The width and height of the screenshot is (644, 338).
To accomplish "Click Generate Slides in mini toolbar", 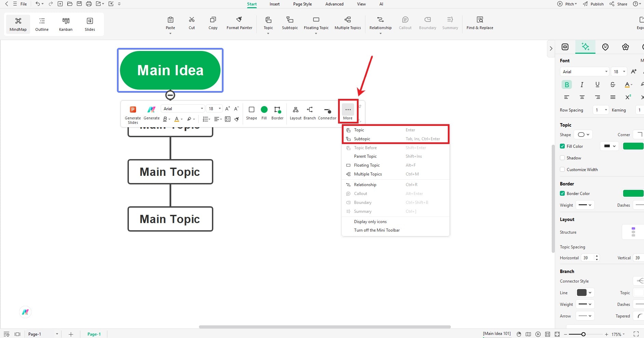I will [133, 115].
